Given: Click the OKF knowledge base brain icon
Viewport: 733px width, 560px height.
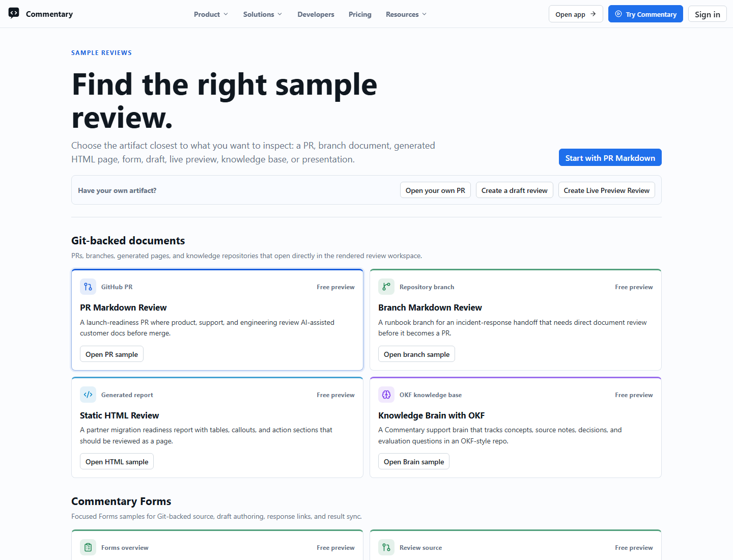Looking at the screenshot, I should click(386, 395).
